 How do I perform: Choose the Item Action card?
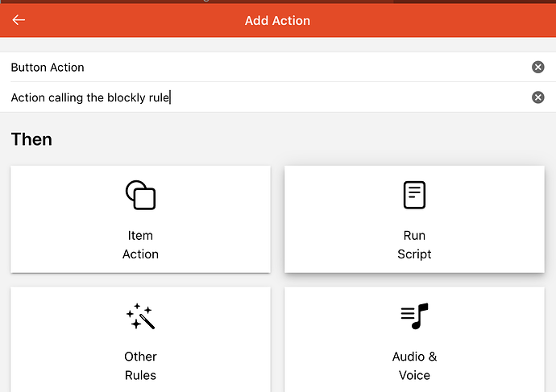140,219
